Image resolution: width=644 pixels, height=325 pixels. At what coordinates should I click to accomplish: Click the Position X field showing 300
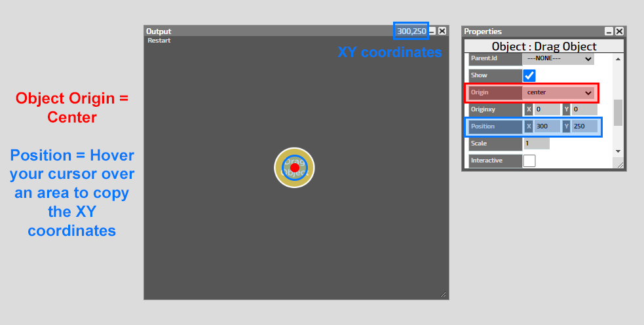[546, 126]
